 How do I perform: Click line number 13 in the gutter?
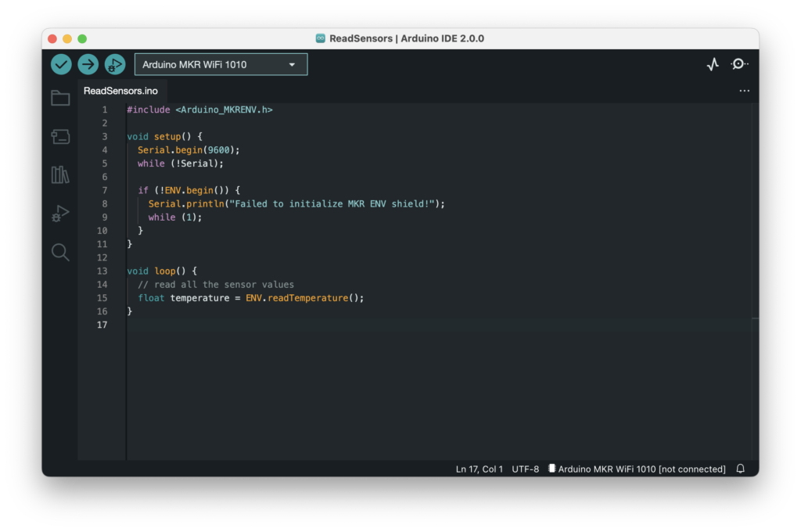coord(102,271)
